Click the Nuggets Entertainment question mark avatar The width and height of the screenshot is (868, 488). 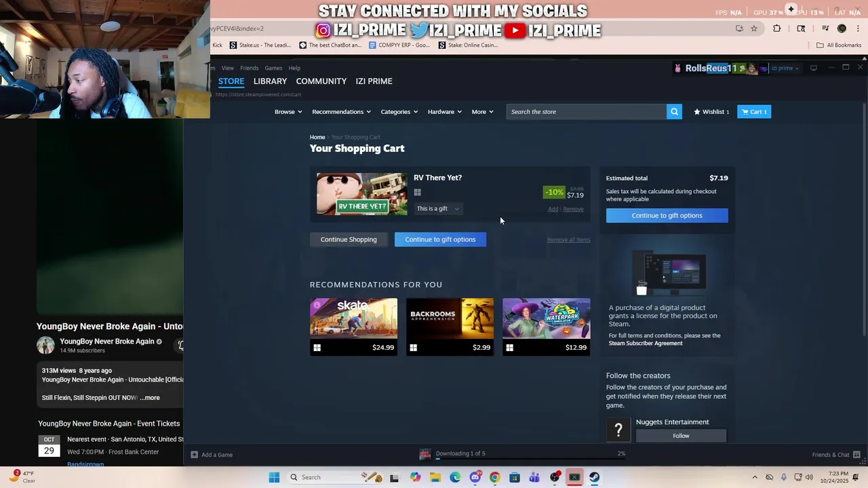(x=618, y=430)
